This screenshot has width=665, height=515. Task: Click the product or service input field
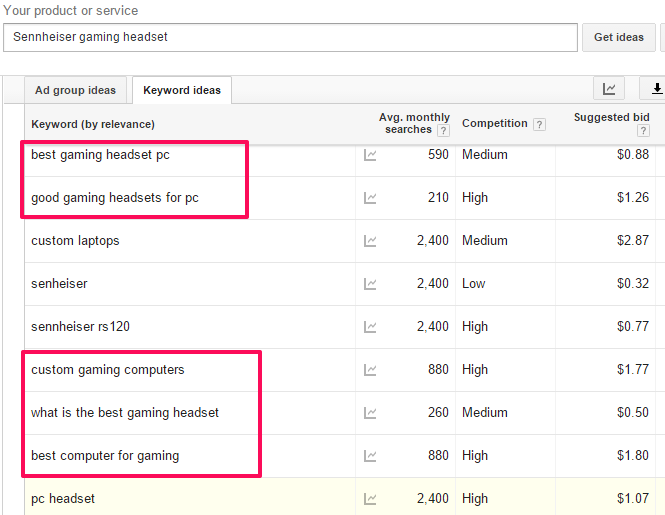click(290, 37)
